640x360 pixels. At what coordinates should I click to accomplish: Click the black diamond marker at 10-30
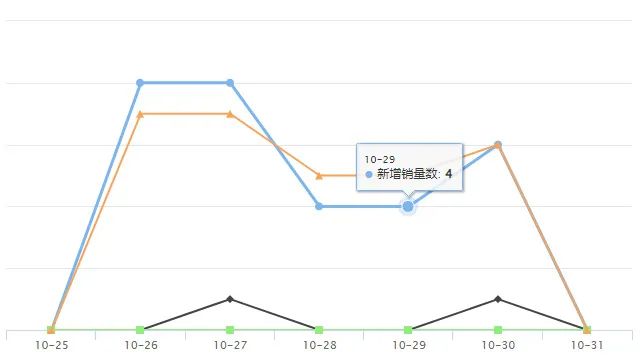click(x=498, y=299)
